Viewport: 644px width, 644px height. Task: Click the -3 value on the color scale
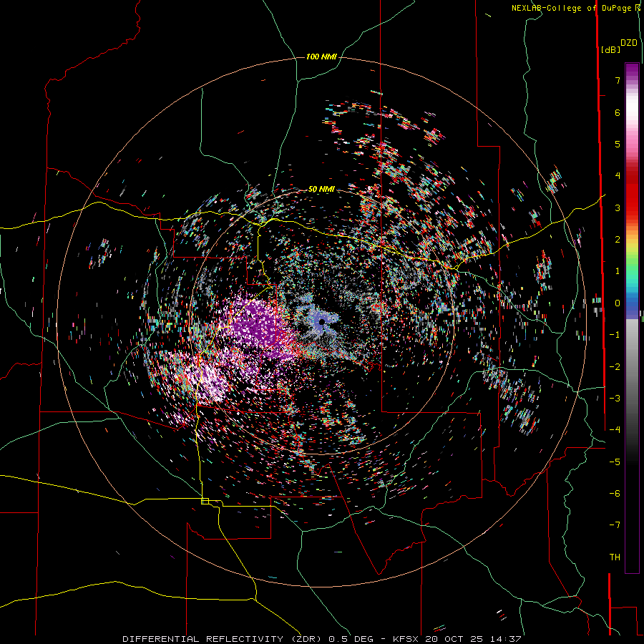tap(615, 399)
